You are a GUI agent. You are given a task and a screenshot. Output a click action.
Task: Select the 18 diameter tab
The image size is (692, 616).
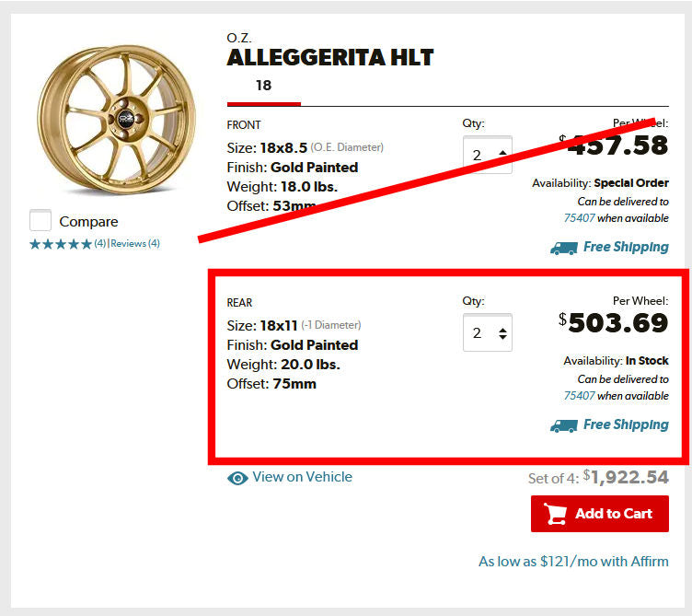pyautogui.click(x=264, y=86)
